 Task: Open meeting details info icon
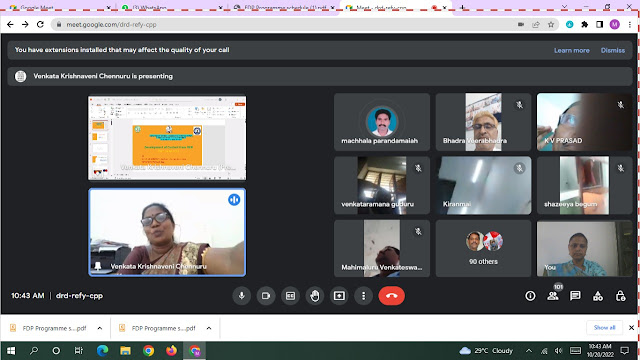(x=530, y=296)
